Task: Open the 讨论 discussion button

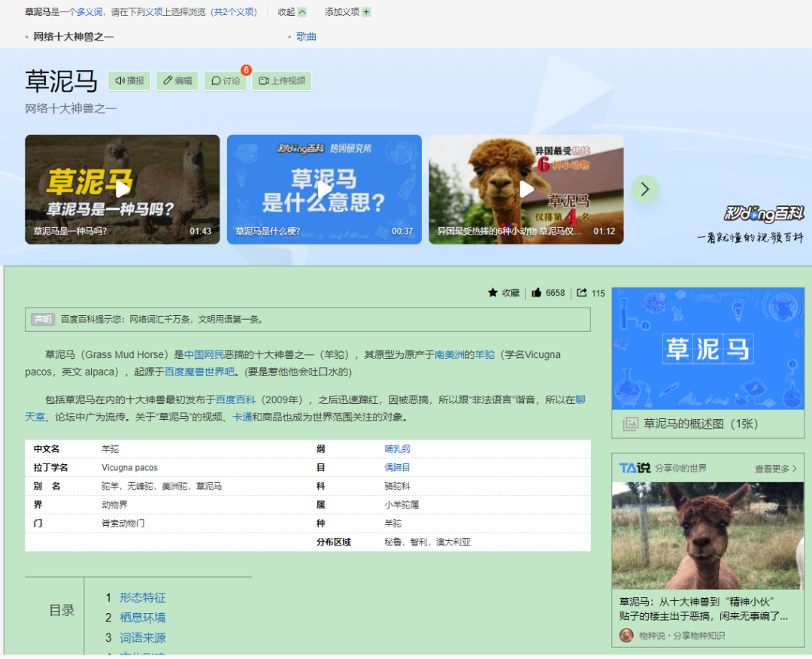Action: tap(226, 80)
